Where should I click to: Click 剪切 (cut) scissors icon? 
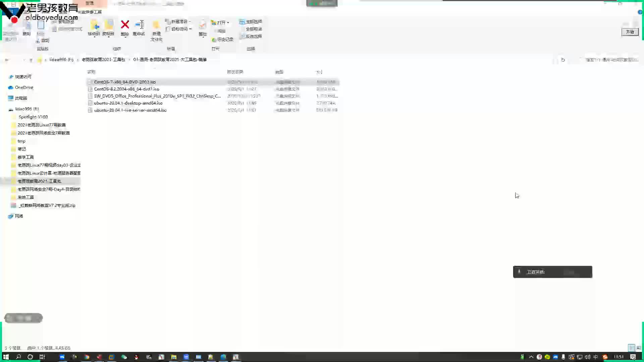(43, 41)
